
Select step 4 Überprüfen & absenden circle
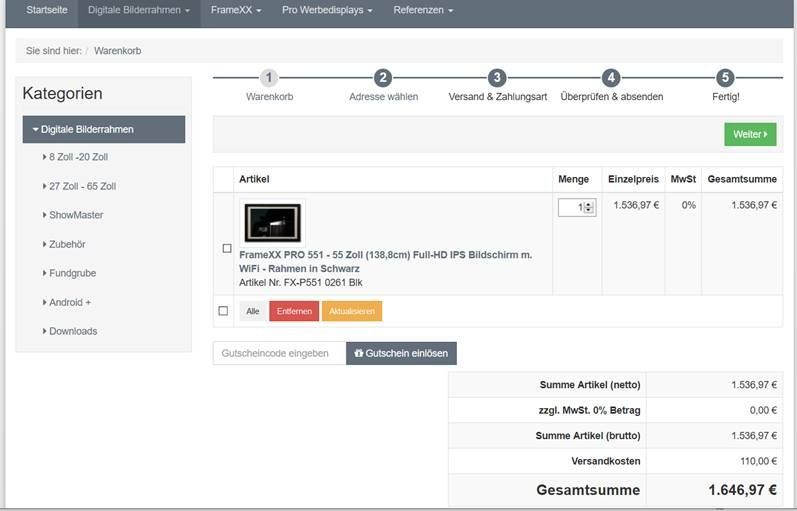[x=611, y=78]
